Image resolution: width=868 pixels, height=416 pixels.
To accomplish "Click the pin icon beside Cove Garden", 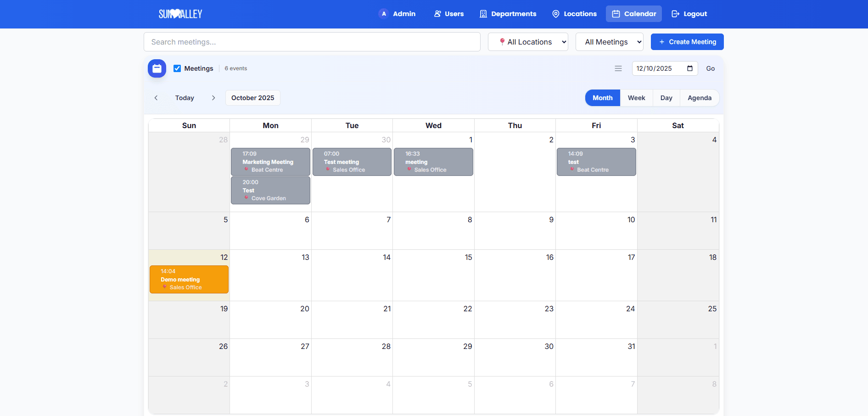I will tap(246, 198).
